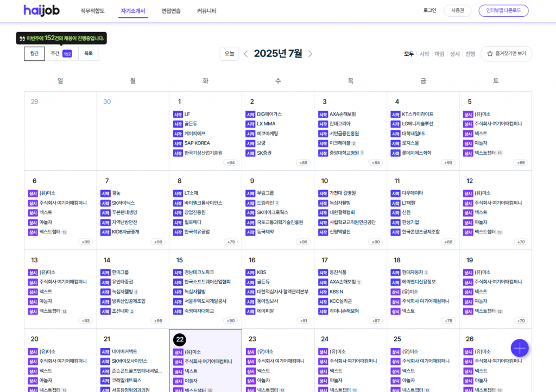Screen dimensions: 556x392
Task: Select the 마감 filter
Action: pyautogui.click(x=439, y=54)
